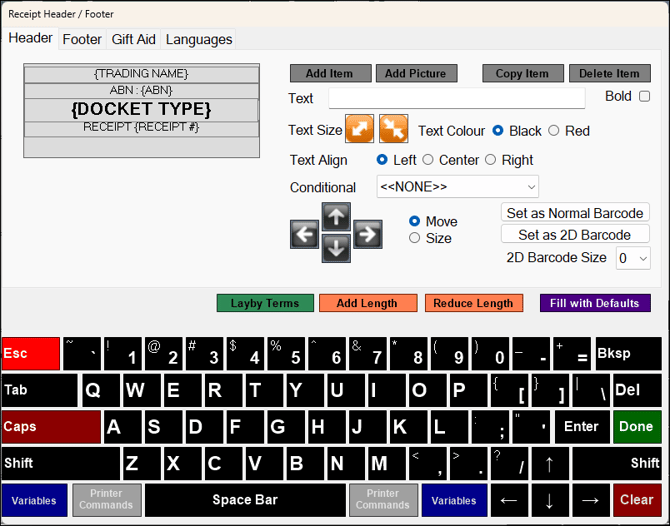This screenshot has width=670, height=526.
Task: Open the Gift Aid tab
Action: pyautogui.click(x=133, y=39)
